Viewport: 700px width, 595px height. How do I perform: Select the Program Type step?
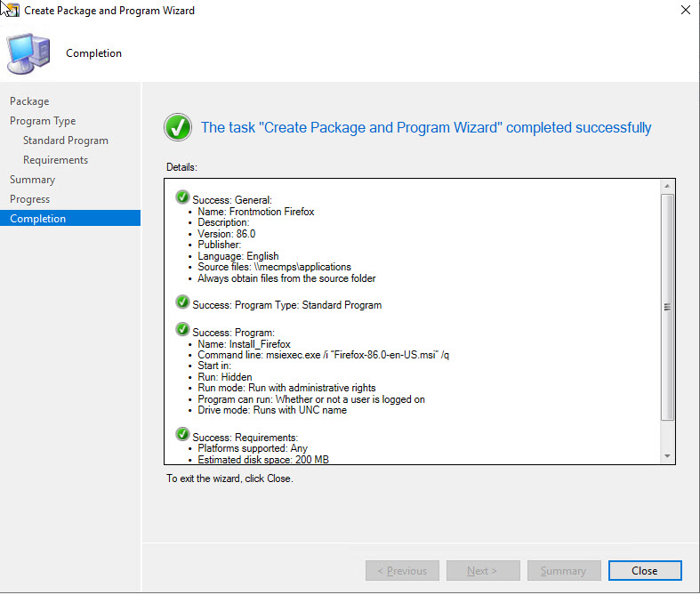click(x=43, y=121)
